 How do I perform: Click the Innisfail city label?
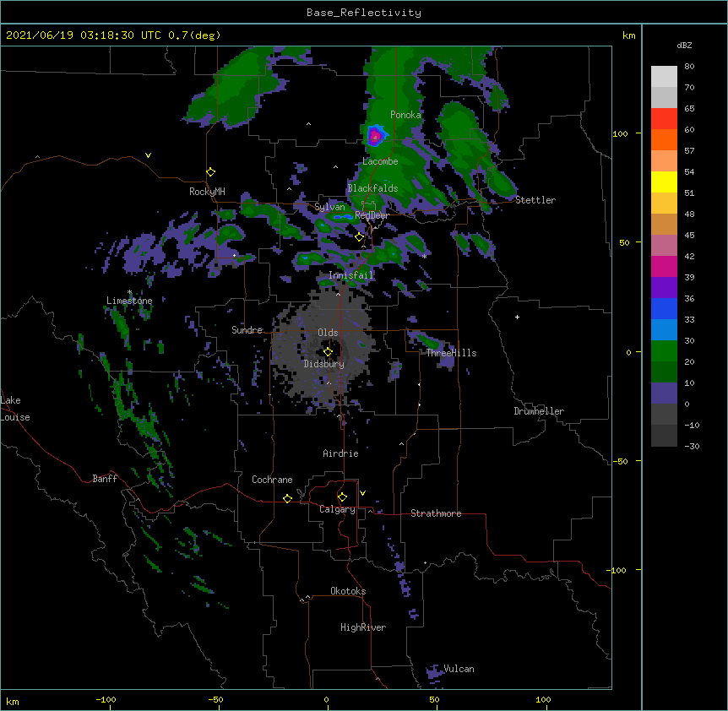[x=350, y=275]
